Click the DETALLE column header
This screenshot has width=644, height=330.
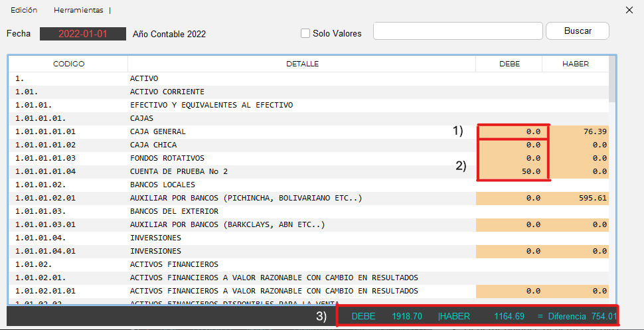302,64
